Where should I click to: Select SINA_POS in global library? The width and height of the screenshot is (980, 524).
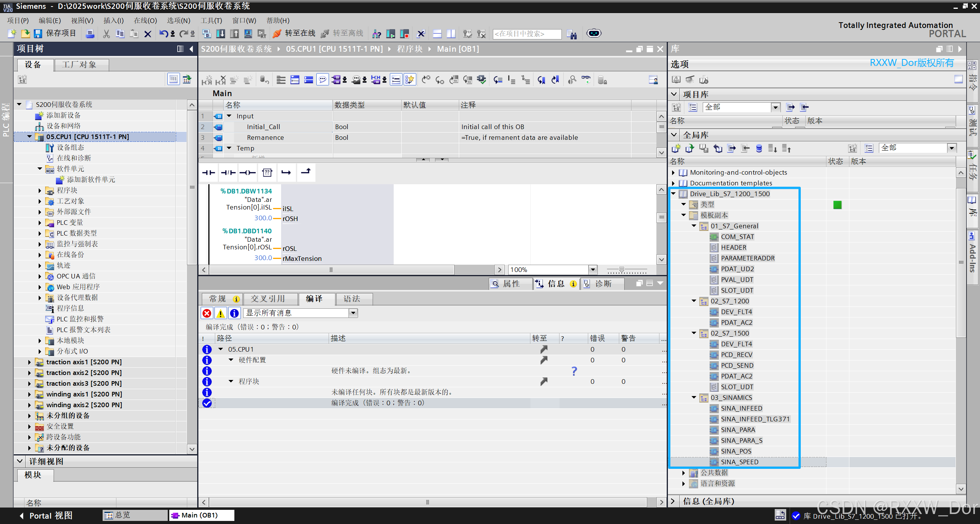[x=736, y=451]
